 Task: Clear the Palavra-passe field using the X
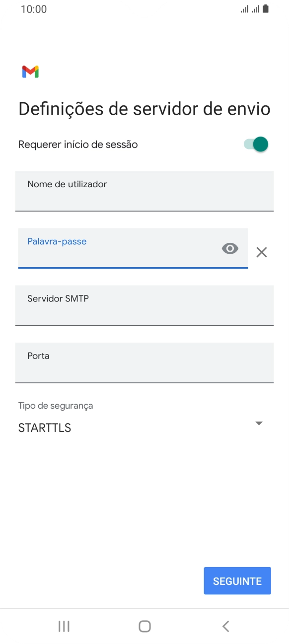click(262, 252)
